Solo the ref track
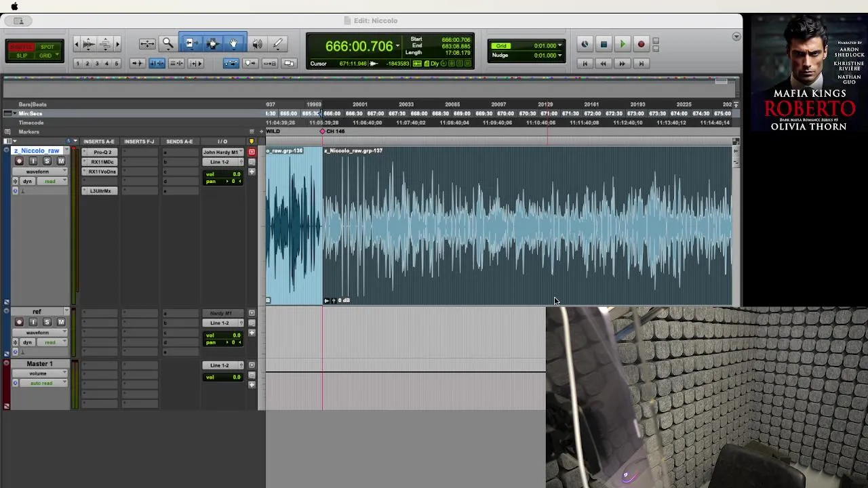This screenshot has width=868, height=488. pos(47,322)
